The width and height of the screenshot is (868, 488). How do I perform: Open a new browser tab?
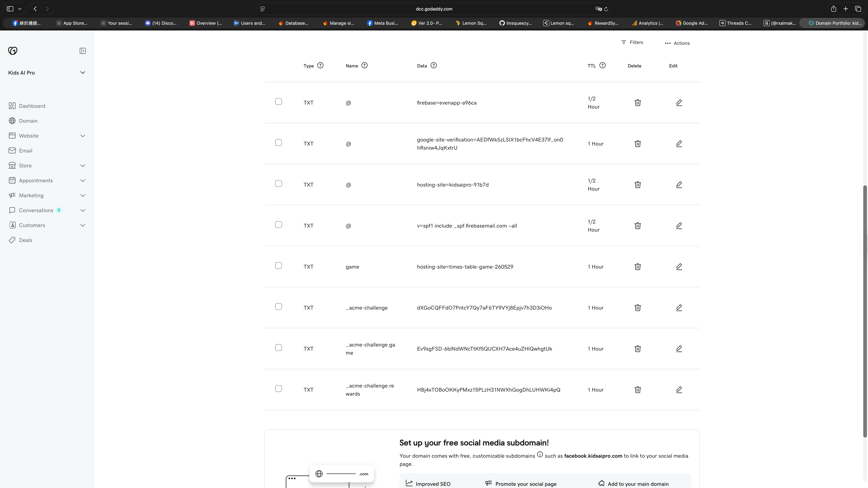[x=846, y=9]
